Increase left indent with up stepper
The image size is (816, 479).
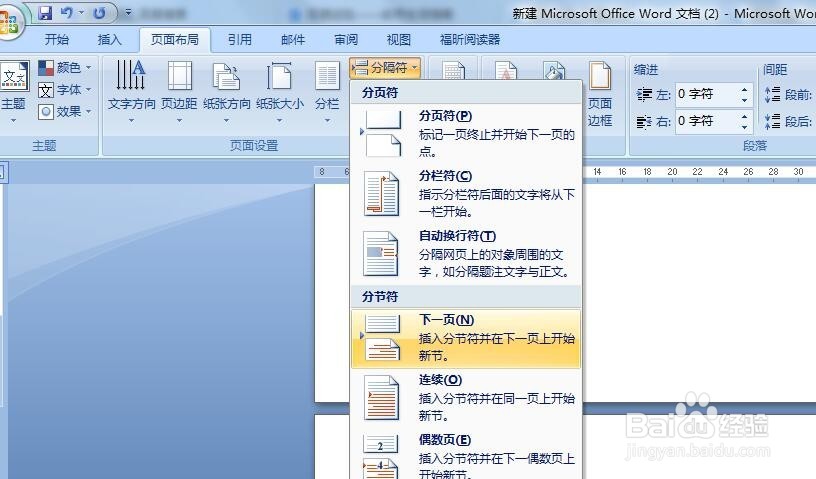point(745,89)
